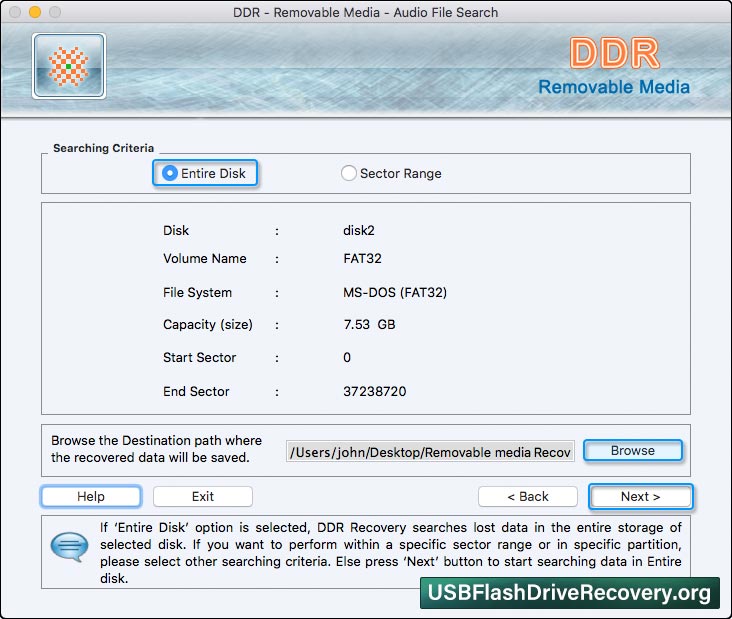Select the Sector Range radio button
Image resolution: width=732 pixels, height=619 pixels.
[x=348, y=173]
